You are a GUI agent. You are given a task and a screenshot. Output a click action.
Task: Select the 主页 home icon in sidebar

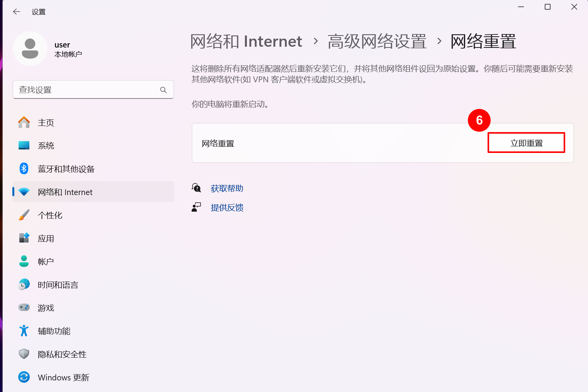tap(24, 122)
